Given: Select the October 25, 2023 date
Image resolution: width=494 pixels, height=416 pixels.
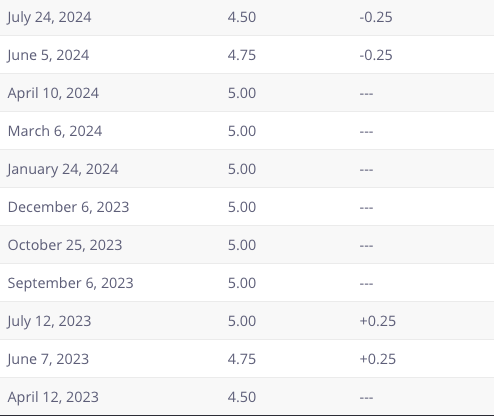Looking at the screenshot, I should pos(65,245).
